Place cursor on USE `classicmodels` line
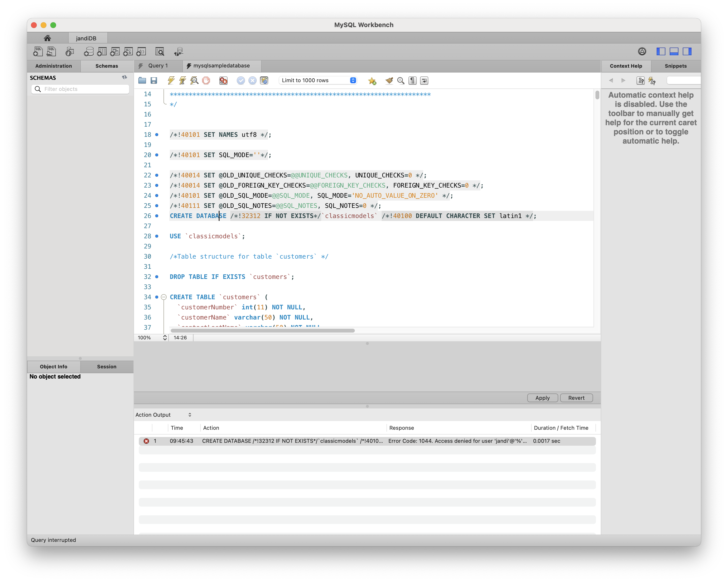Viewport: 728px width, 582px height. point(207,236)
